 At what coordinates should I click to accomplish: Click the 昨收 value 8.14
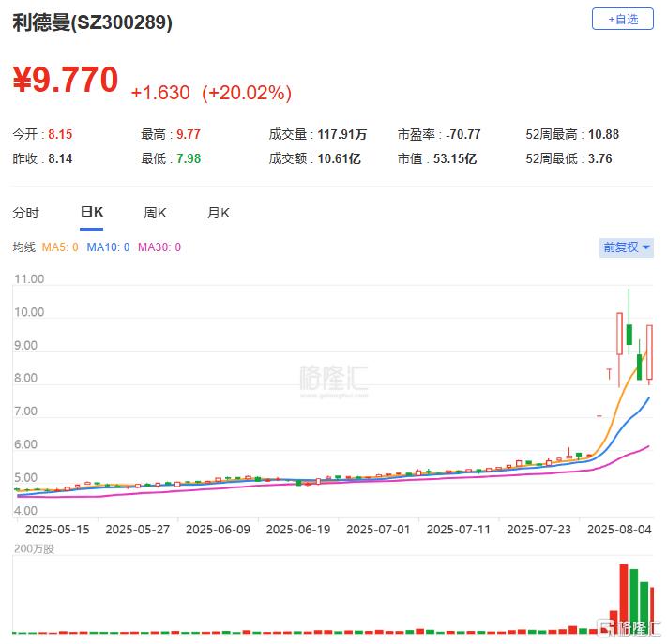(60, 159)
